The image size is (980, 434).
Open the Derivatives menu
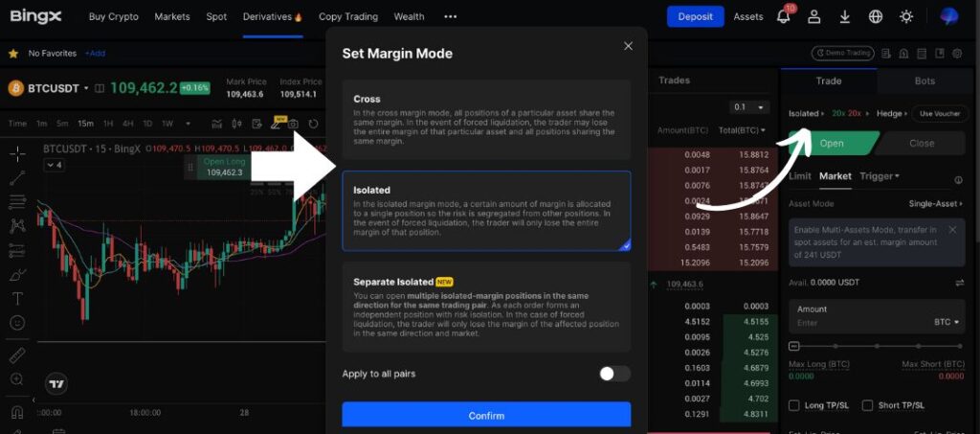click(x=272, y=16)
